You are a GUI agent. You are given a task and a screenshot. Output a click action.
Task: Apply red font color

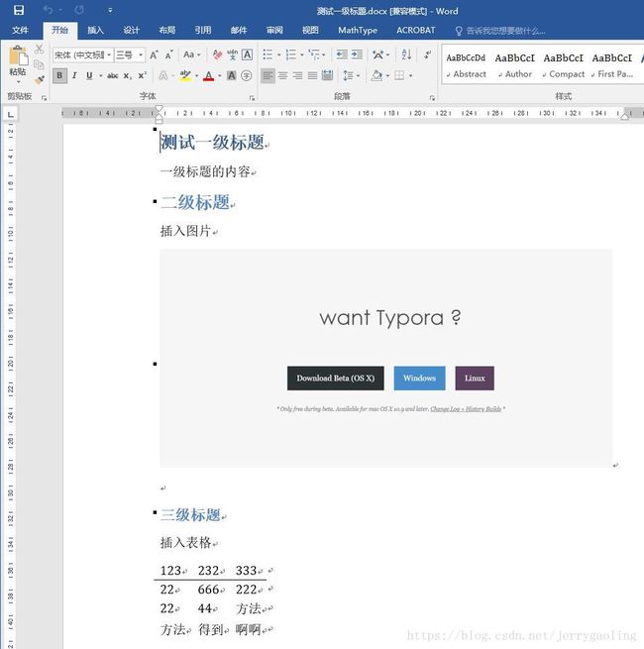coord(209,75)
